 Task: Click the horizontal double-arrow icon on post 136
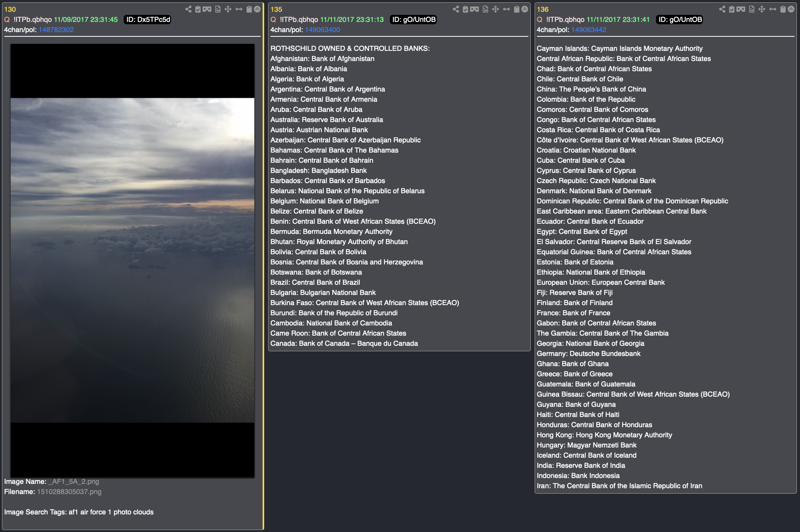pos(773,9)
